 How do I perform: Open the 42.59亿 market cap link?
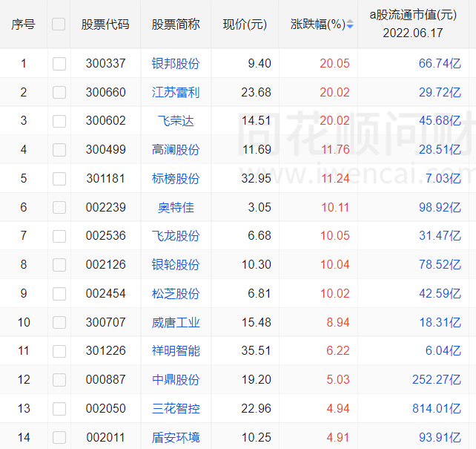click(440, 293)
